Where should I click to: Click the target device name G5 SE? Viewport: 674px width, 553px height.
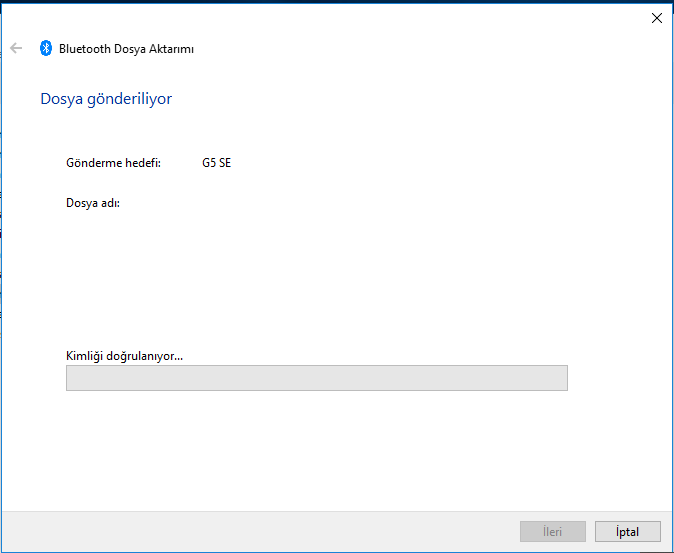[216, 163]
